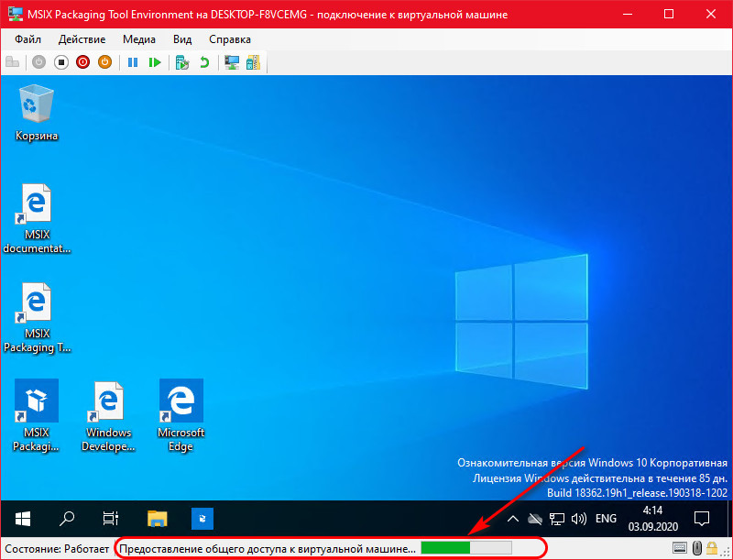Open the Действие menu
The height and width of the screenshot is (560, 733).
pyautogui.click(x=82, y=39)
